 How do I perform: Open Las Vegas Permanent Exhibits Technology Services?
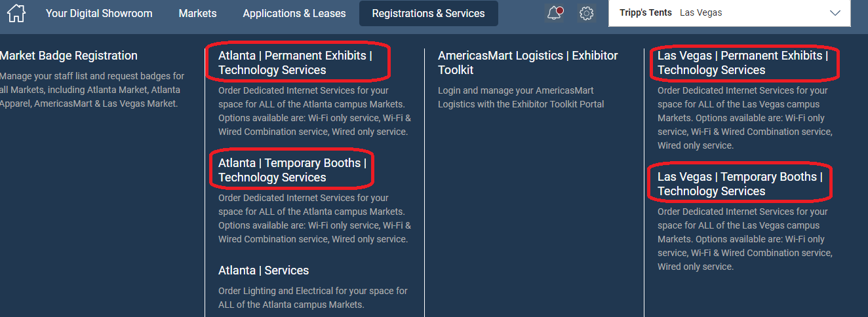tap(743, 63)
